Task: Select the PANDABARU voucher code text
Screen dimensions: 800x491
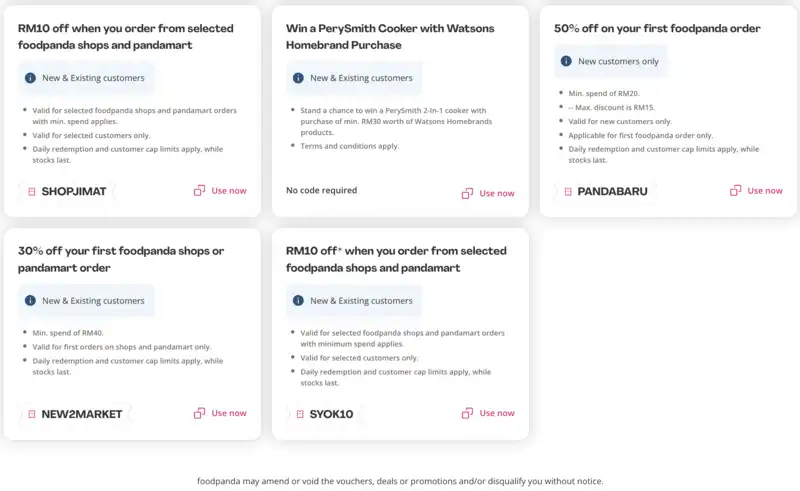Action: coord(614,191)
